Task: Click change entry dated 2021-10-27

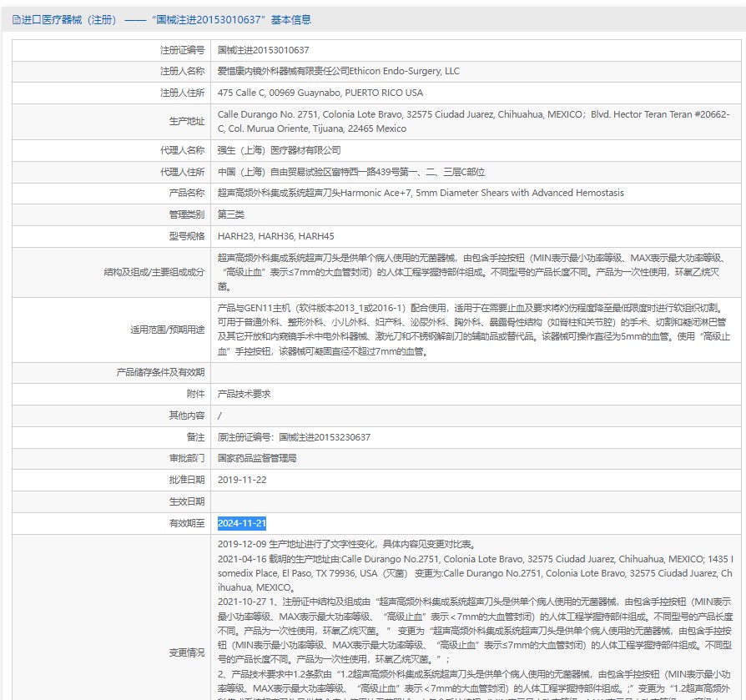Action: tap(475, 631)
